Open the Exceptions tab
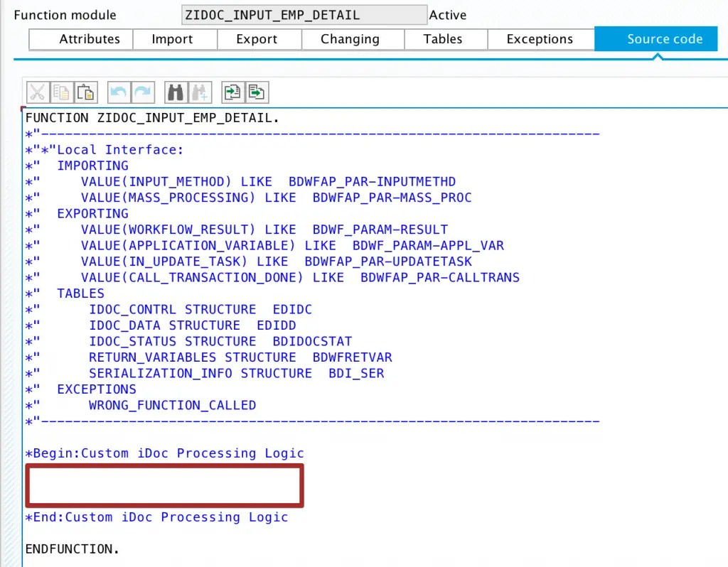This screenshot has width=728, height=567. click(x=540, y=39)
